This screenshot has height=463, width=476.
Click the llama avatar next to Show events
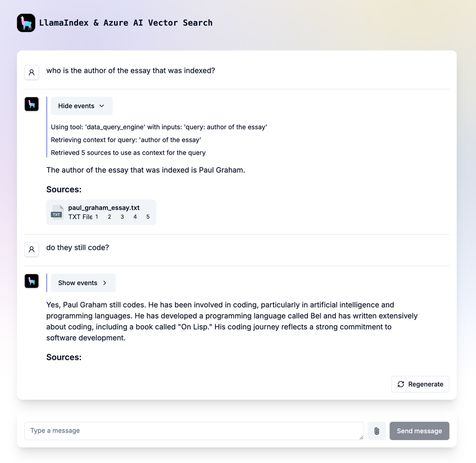[31, 281]
